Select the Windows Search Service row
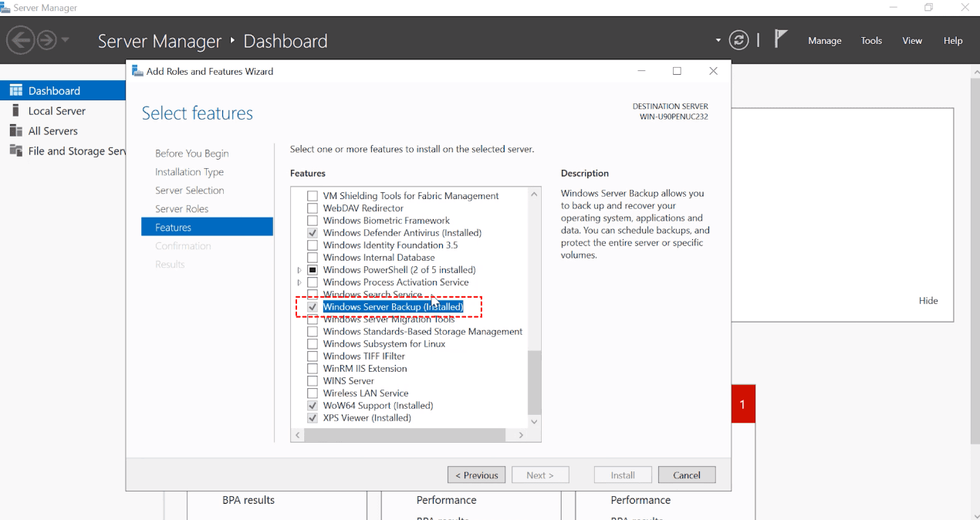 point(372,295)
